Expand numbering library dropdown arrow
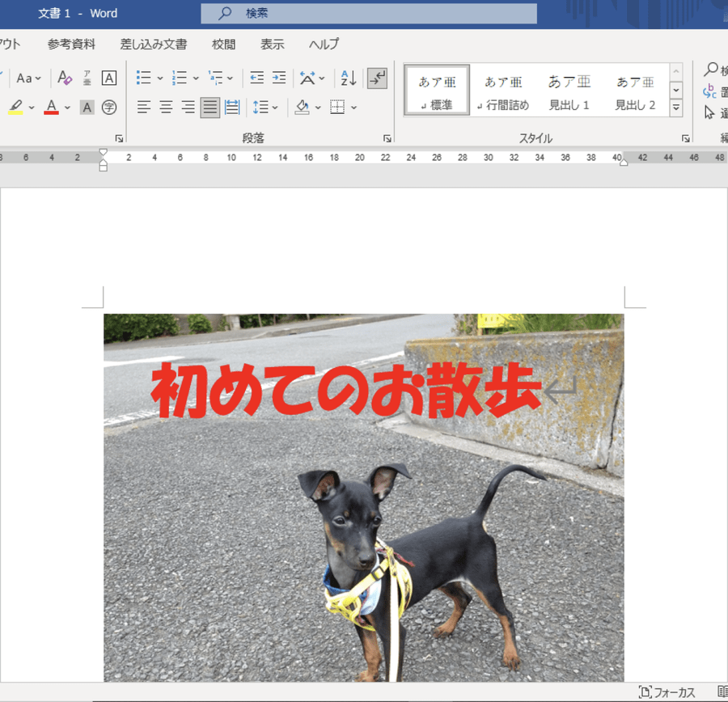This screenshot has height=702, width=728. [196, 78]
